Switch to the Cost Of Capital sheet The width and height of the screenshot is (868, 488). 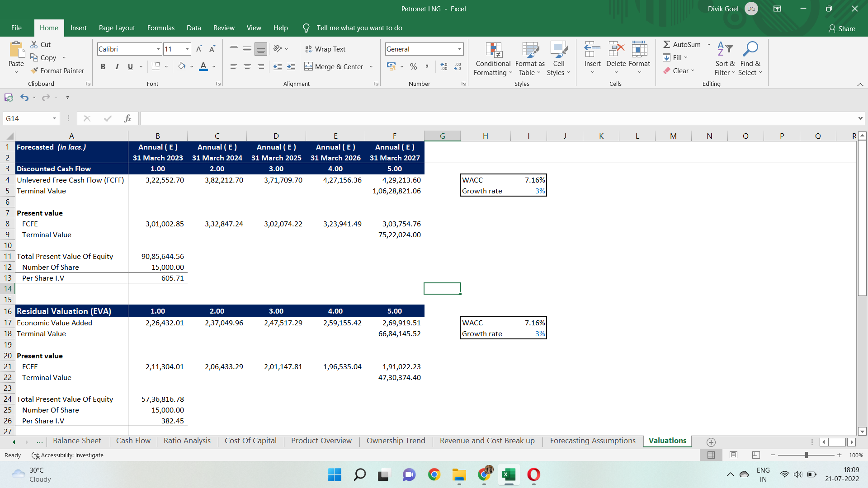(x=250, y=441)
